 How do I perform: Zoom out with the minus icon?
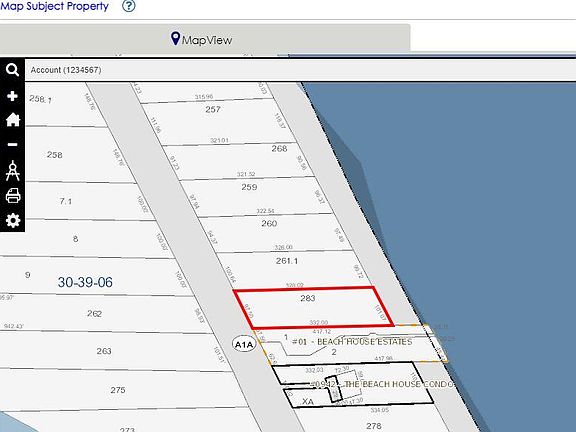click(12, 144)
